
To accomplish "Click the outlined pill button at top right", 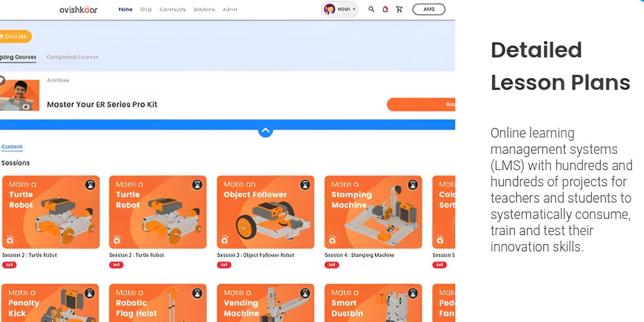I will point(429,9).
